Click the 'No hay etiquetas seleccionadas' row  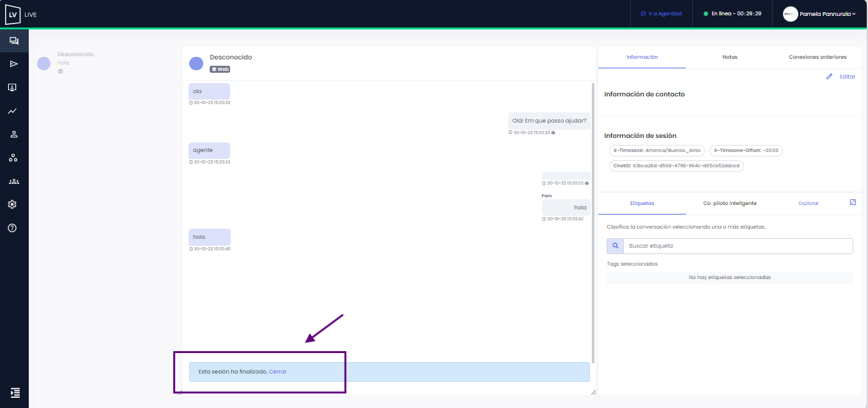pyautogui.click(x=730, y=278)
